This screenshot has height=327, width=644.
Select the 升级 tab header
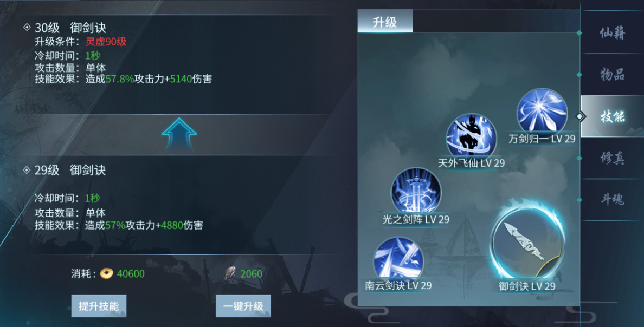(x=385, y=21)
